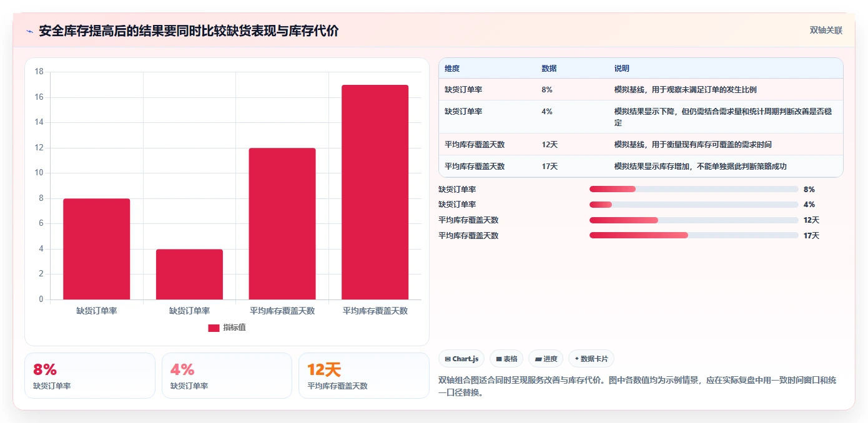Click description 模拟基线,用于观察未满足订单的发生比例
The width and height of the screenshot is (868, 423).
686,90
